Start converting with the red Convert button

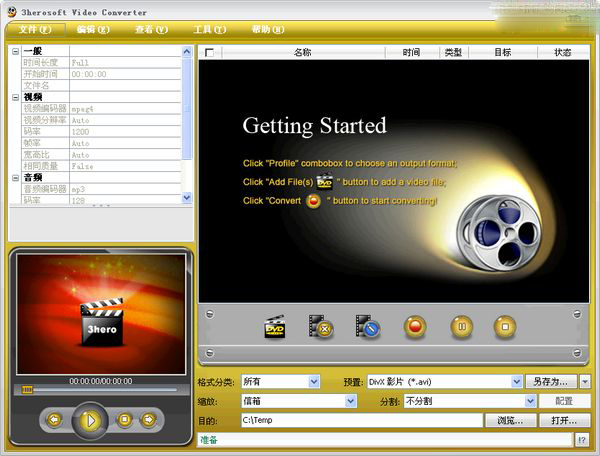[x=415, y=327]
